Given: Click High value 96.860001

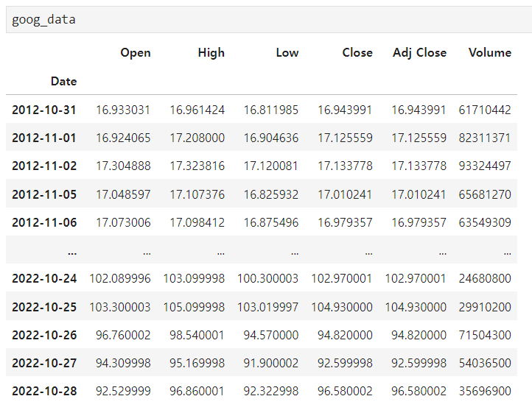Looking at the screenshot, I should pyautogui.click(x=197, y=392).
